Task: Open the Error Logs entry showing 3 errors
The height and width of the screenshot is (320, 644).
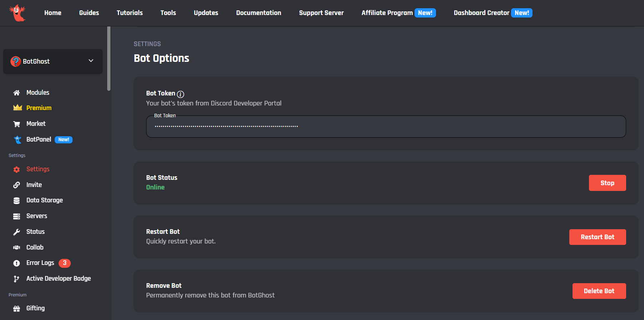Action: pyautogui.click(x=40, y=263)
